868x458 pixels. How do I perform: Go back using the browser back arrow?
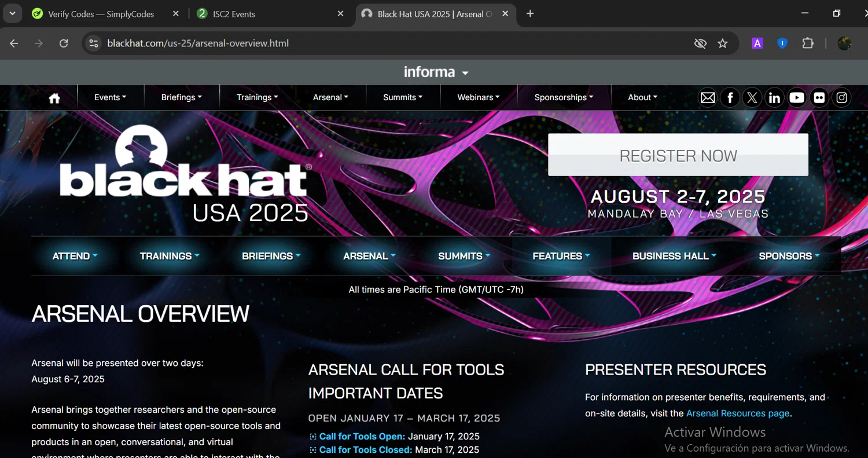tap(14, 43)
